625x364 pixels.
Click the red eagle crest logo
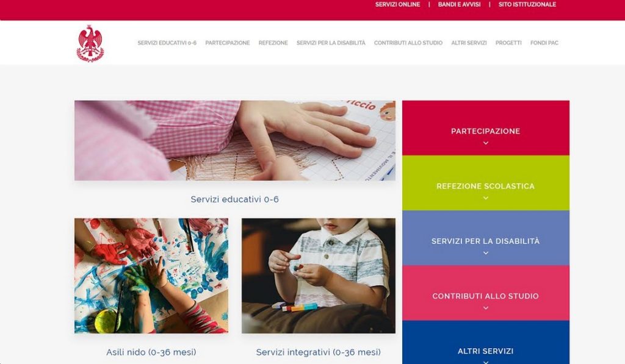click(x=90, y=43)
